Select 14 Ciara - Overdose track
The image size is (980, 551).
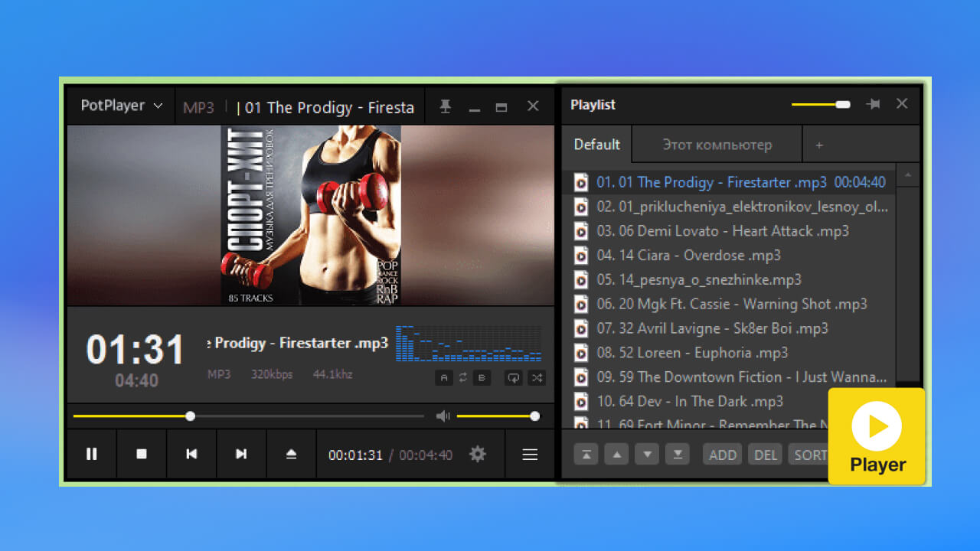[x=730, y=256]
